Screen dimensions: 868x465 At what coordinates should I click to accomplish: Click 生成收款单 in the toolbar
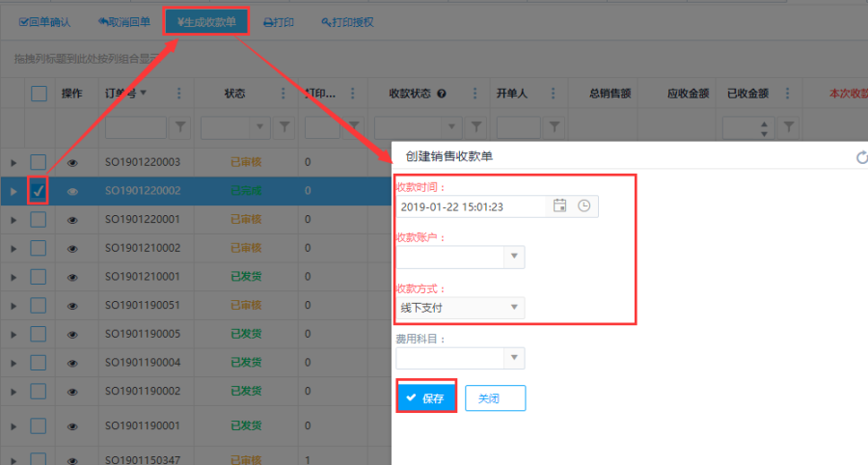coord(206,21)
